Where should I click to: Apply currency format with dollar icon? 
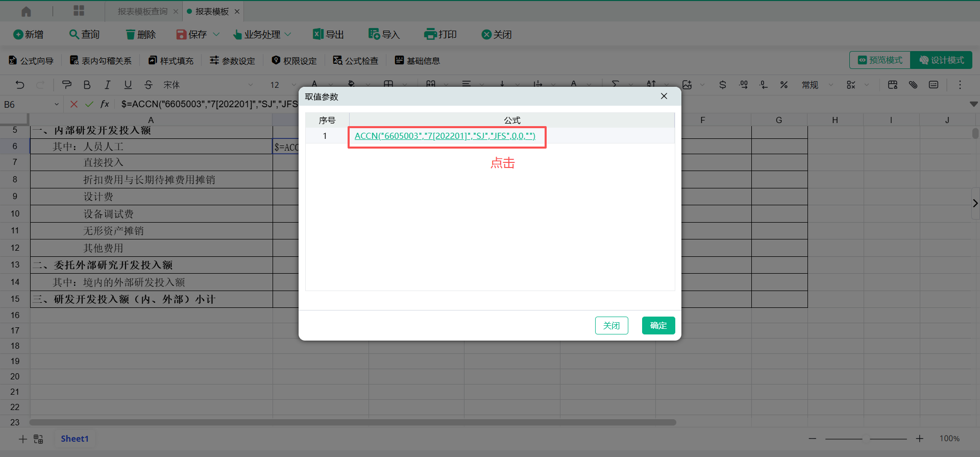pos(722,85)
